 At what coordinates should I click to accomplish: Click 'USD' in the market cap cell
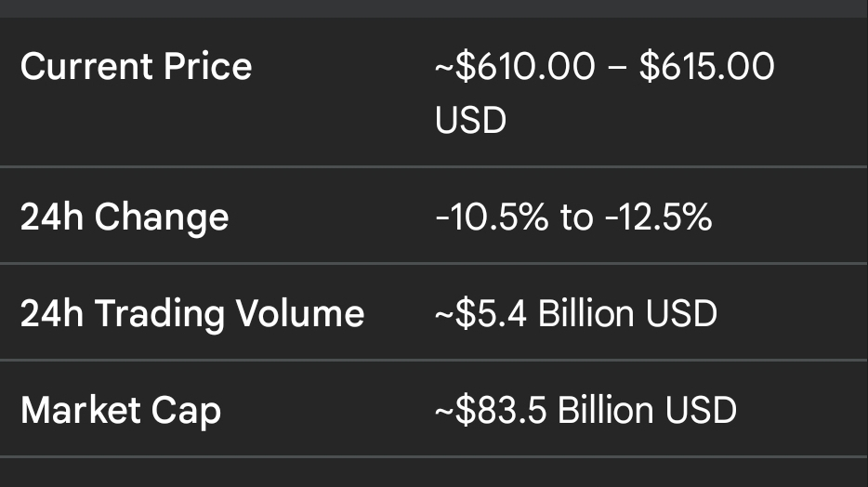(x=704, y=410)
